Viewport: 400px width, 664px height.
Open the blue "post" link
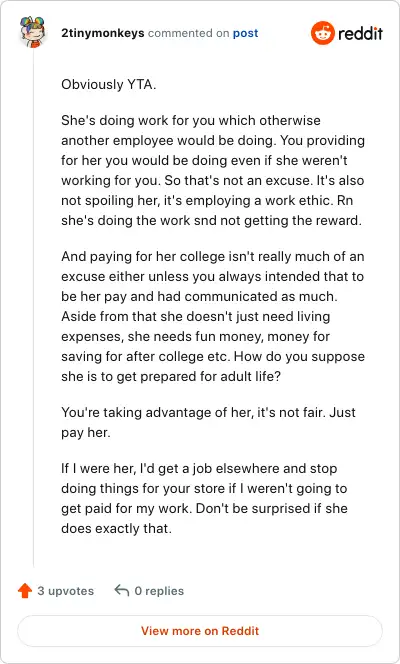coord(246,33)
